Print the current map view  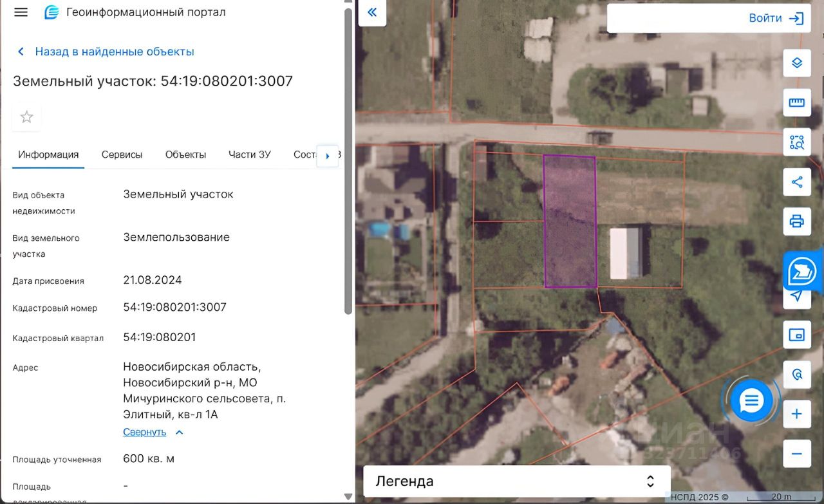point(796,221)
